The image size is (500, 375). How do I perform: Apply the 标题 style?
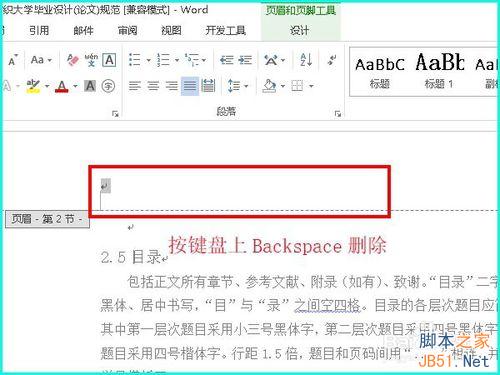[380, 73]
